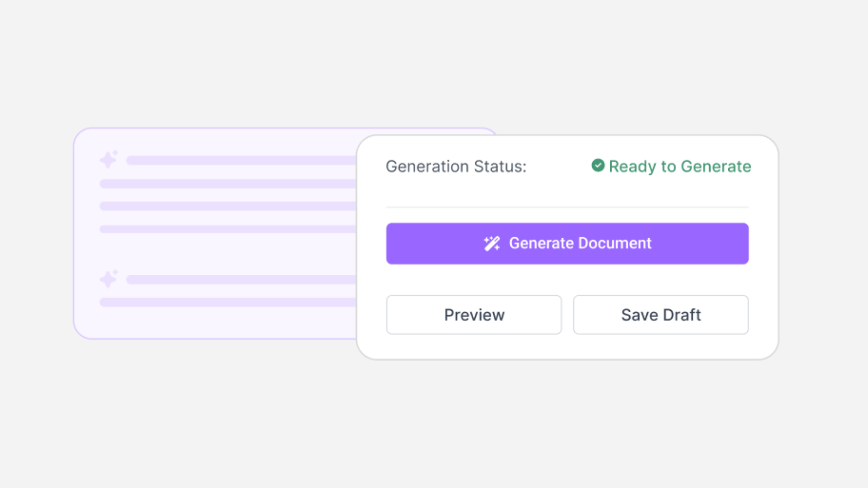Click the 'Ready to Generate' status text
868x488 pixels.
[x=679, y=166]
